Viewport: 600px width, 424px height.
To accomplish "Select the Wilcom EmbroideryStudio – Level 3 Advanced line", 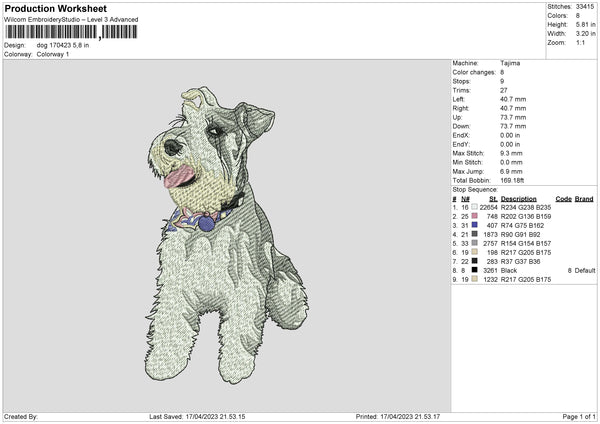I will [71, 20].
